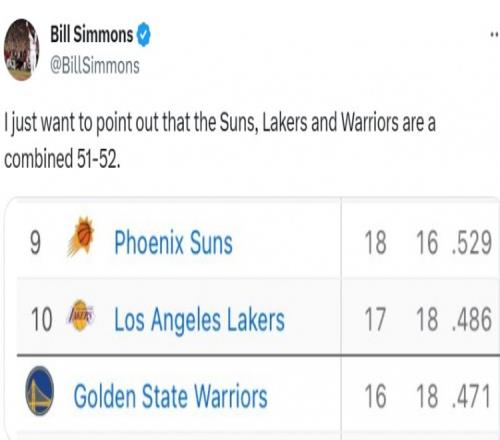The width and height of the screenshot is (500, 440).
Task: Open Phoenix Suns team link
Action: click(173, 243)
